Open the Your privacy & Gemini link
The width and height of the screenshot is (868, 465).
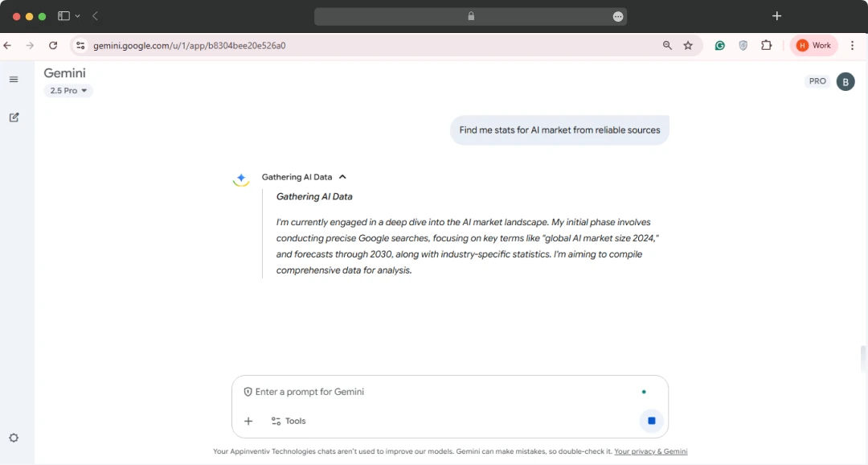coord(650,451)
